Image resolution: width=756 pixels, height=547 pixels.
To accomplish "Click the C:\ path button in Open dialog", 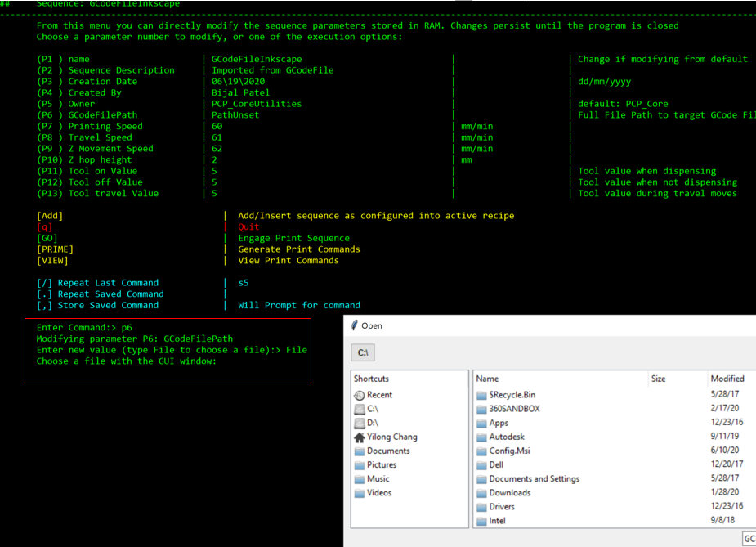I will 363,352.
